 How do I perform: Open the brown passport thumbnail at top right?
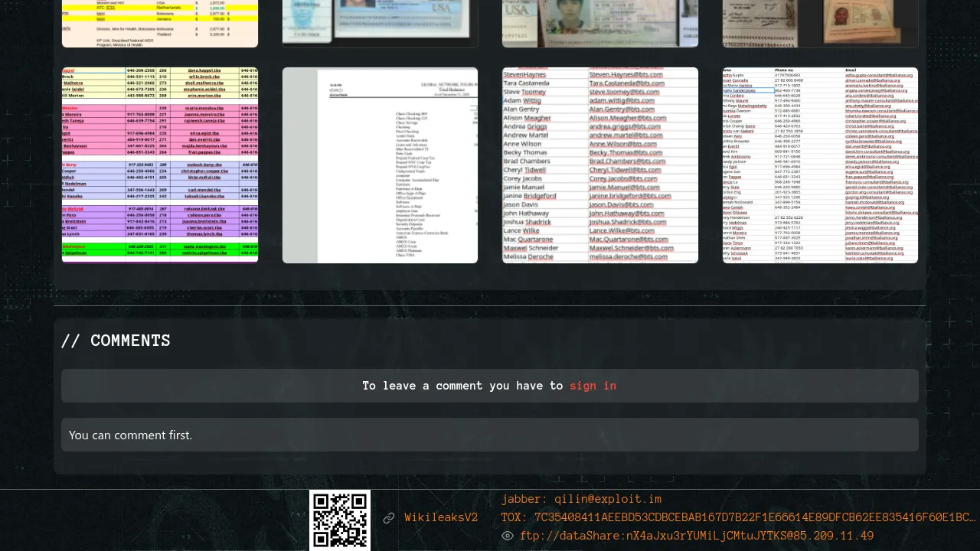[x=820, y=24]
